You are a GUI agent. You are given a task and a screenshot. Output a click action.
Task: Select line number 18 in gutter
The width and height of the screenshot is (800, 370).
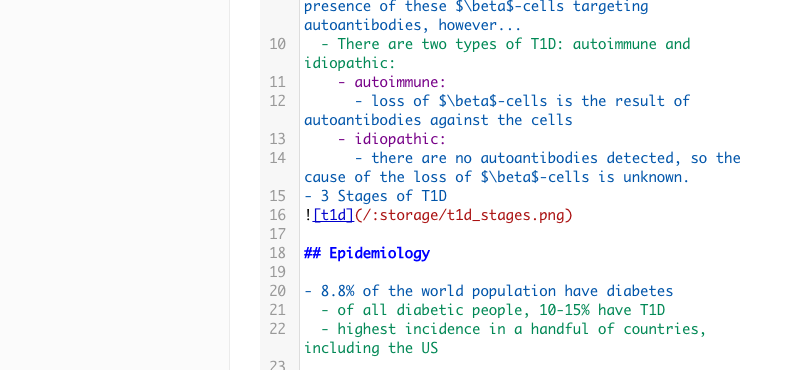click(278, 253)
